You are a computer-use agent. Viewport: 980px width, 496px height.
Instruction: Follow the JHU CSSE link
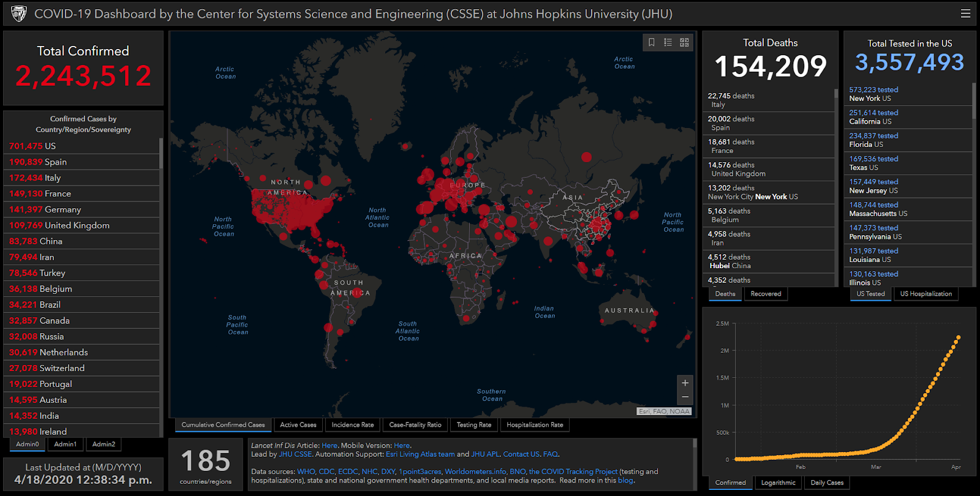(295, 454)
